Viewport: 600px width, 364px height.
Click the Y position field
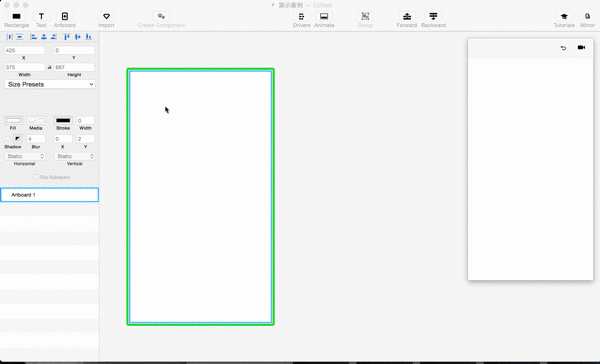coord(74,51)
